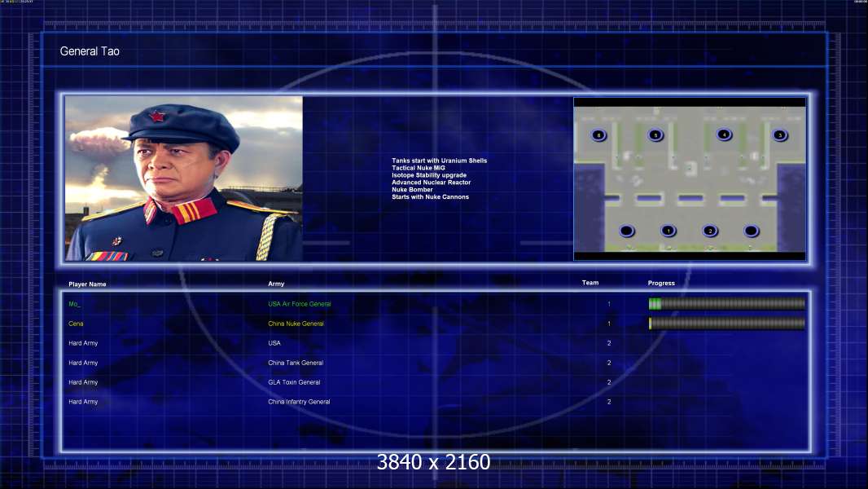Click team number for GLA Toxin General
Screen dimensions: 868x489
pyautogui.click(x=609, y=382)
